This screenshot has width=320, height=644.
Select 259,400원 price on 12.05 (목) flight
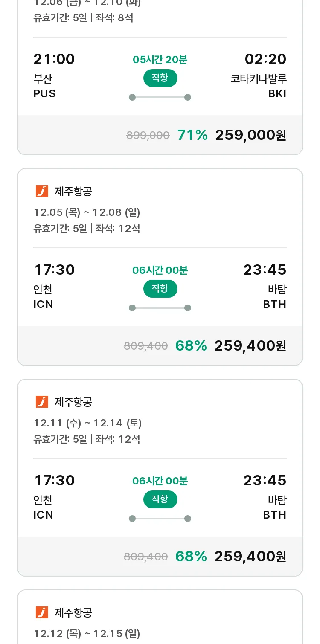(250, 346)
